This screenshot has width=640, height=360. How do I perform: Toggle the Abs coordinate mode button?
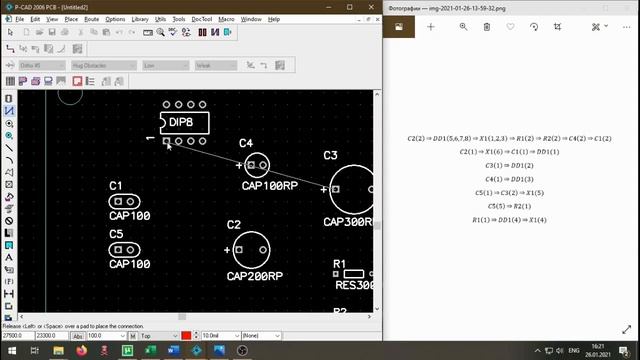pyautogui.click(x=78, y=336)
